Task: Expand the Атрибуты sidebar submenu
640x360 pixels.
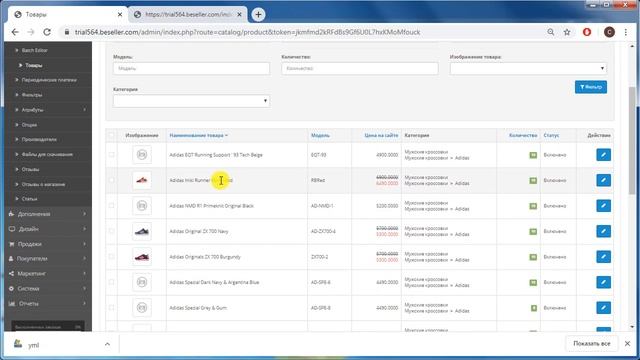Action: coord(48,110)
